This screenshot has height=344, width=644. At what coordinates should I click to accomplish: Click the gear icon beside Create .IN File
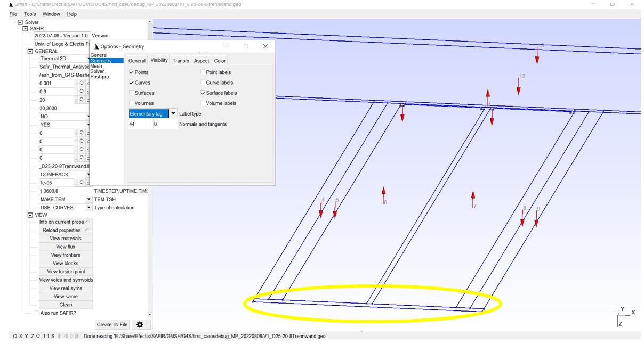click(140, 324)
